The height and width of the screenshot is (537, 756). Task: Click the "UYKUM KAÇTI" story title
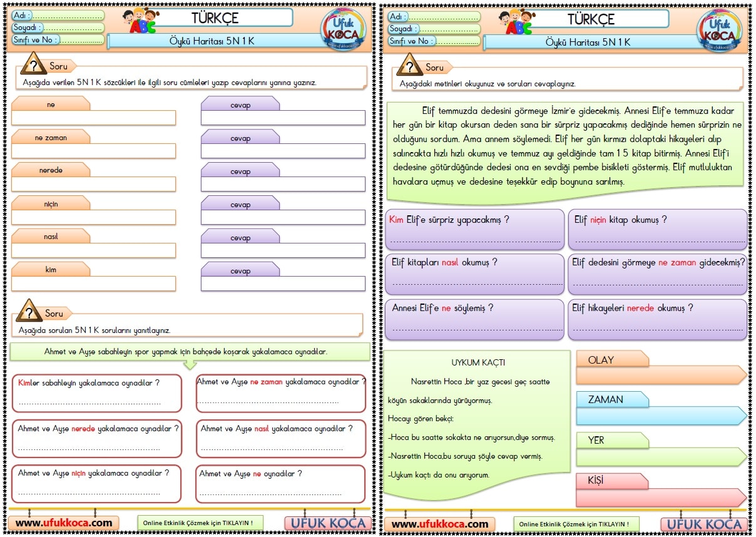pyautogui.click(x=478, y=362)
